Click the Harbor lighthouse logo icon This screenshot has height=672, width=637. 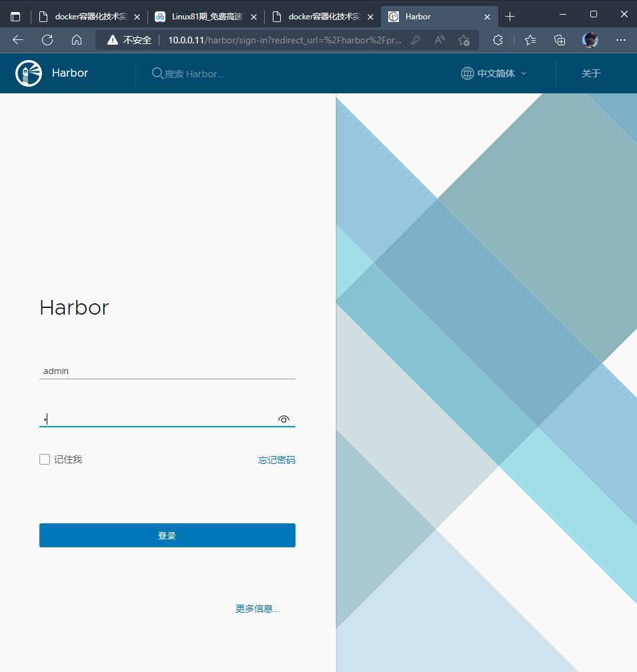coord(29,73)
